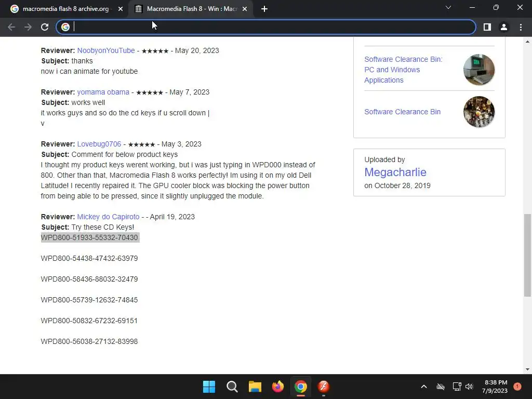Click the cloud sync tray icon

(441, 387)
